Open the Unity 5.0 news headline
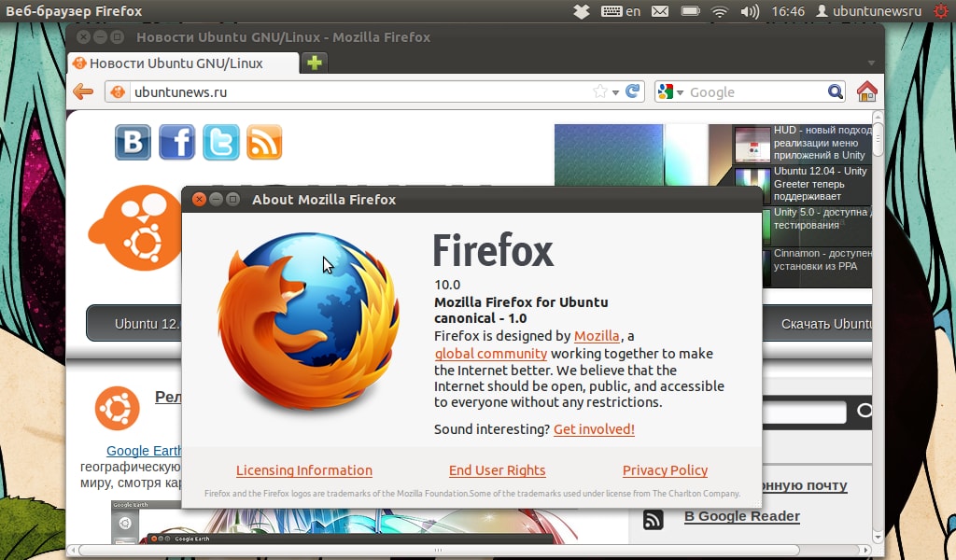The width and height of the screenshot is (956, 560). [821, 218]
